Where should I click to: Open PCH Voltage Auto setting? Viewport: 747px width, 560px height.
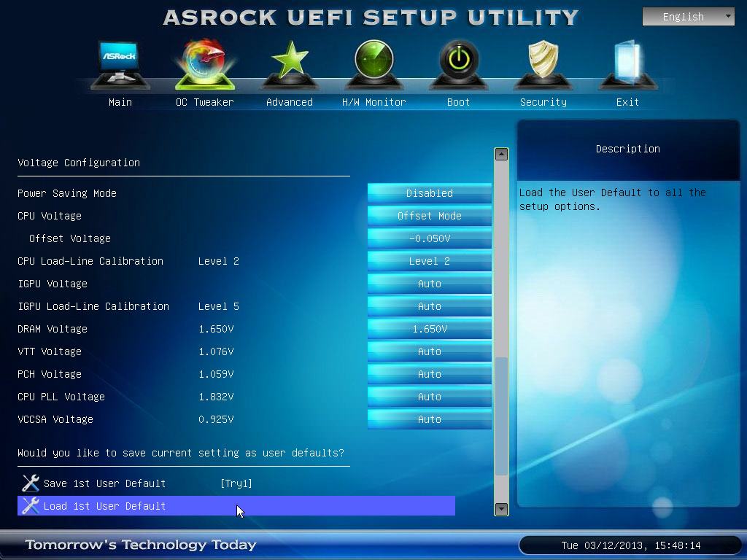pos(429,374)
